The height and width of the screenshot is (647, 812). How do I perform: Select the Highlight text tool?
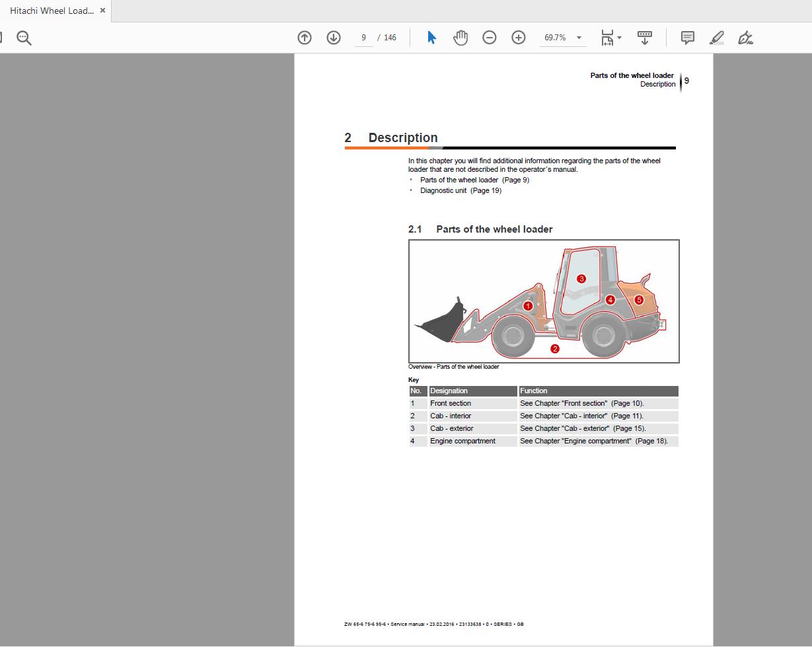pos(716,38)
